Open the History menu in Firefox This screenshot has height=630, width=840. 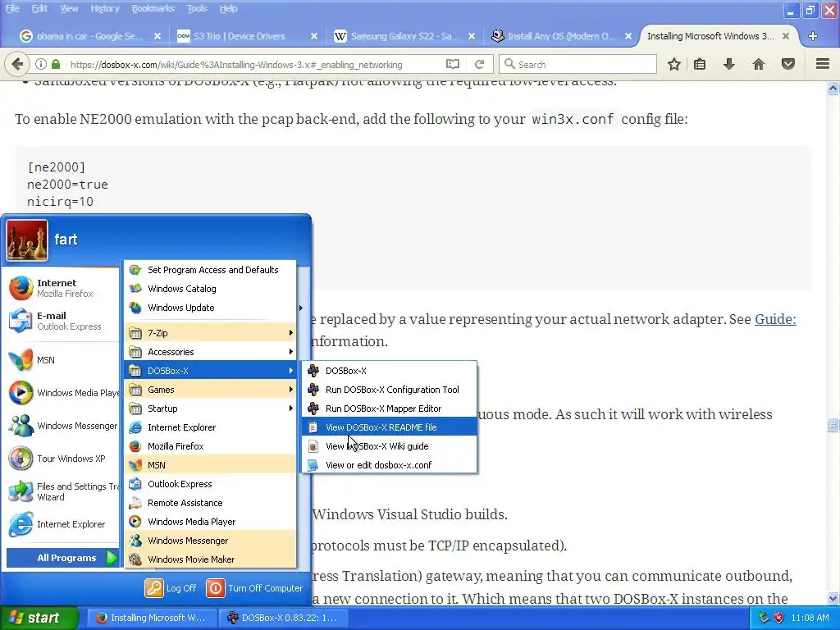pos(104,8)
